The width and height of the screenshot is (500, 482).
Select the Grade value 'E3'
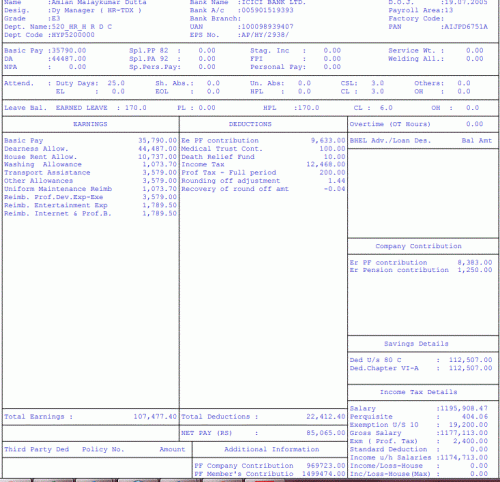(55, 19)
